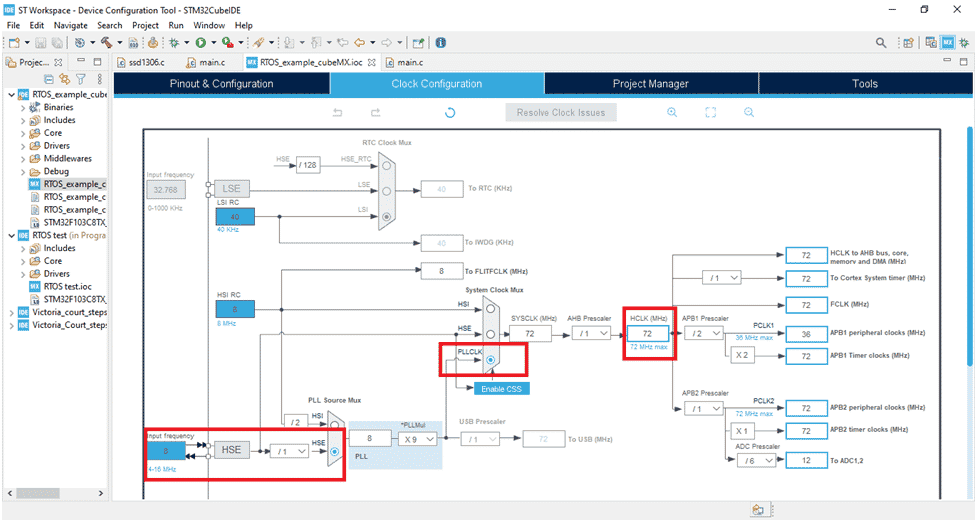
Task: Switch to the Device Configuration Tool (MX) perspective icon
Action: click(948, 42)
